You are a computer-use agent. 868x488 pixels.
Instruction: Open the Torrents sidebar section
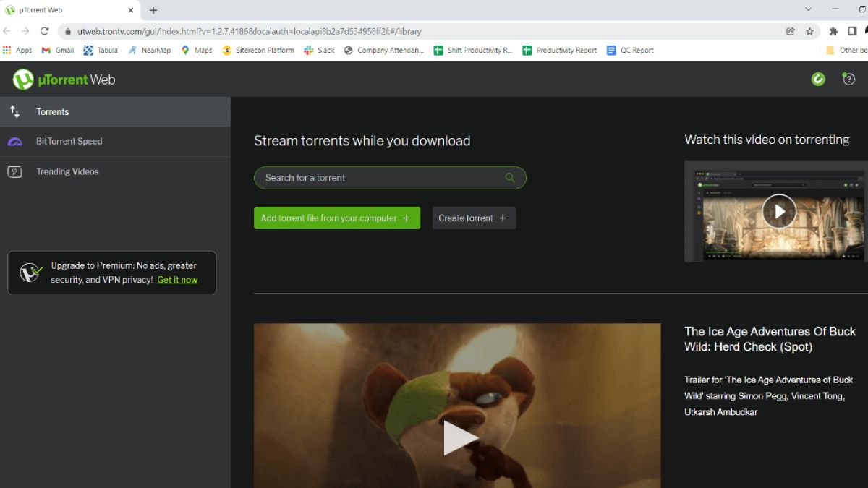(52, 111)
